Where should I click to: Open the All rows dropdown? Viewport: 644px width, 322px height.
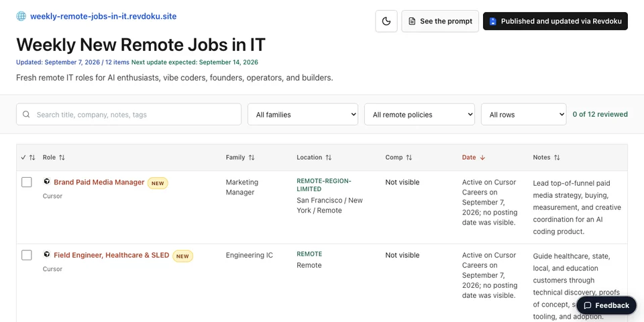click(x=524, y=114)
